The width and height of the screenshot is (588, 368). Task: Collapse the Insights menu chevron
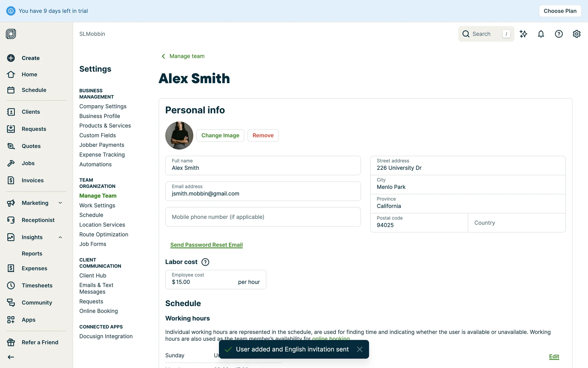pos(60,237)
